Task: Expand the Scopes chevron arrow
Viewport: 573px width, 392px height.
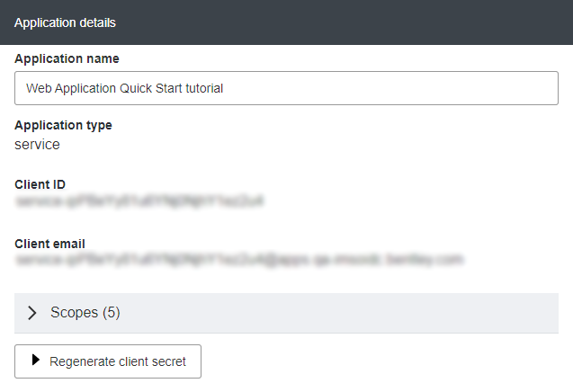Action: point(32,313)
